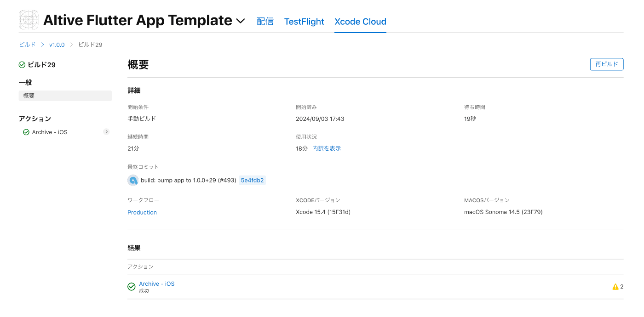Click the duration value 21分

(x=133, y=148)
